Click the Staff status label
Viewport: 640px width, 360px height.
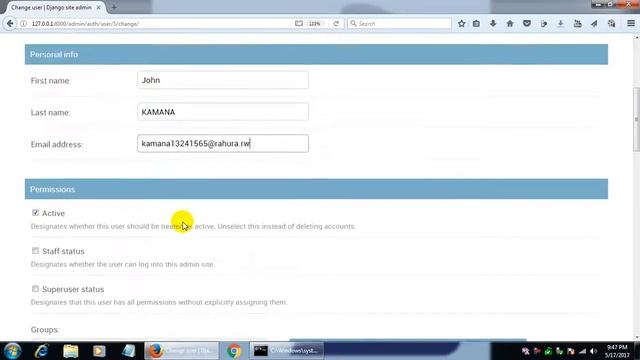click(x=63, y=251)
